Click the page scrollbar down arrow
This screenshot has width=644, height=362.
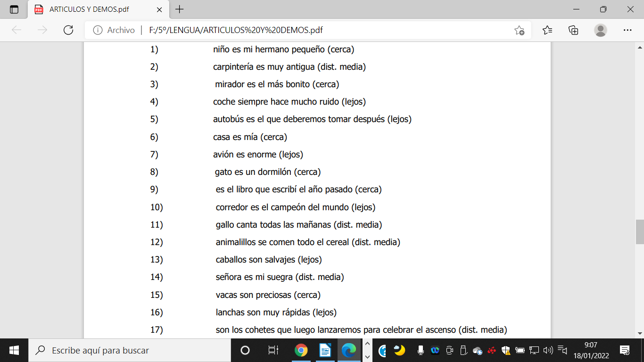coord(640,333)
